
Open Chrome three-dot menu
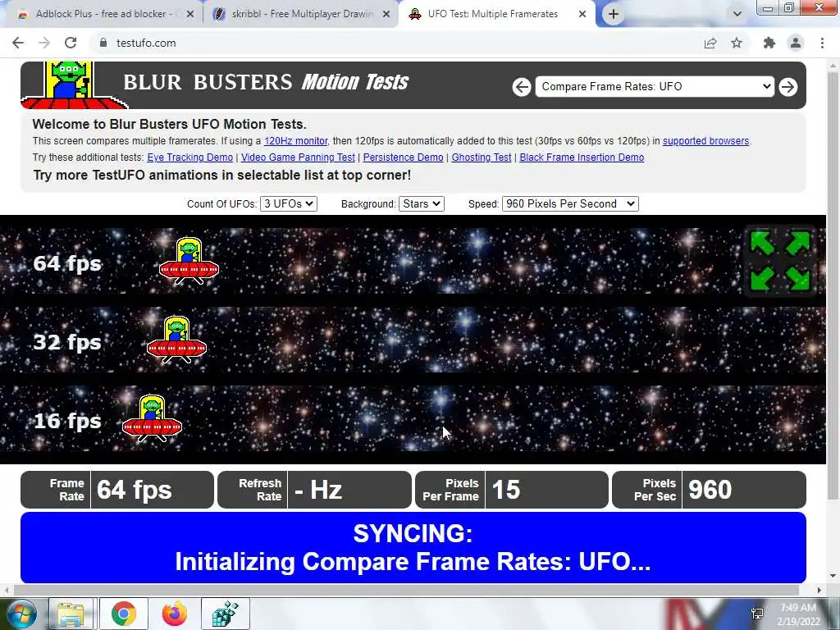point(822,43)
